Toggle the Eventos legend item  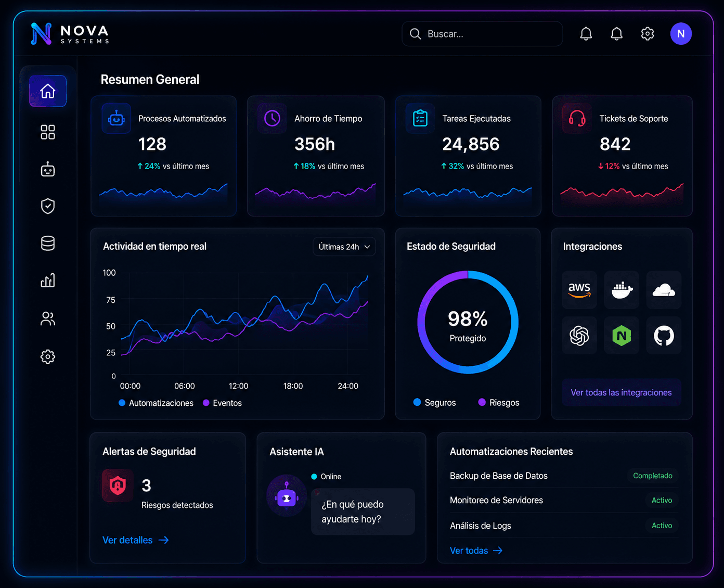[222, 403]
